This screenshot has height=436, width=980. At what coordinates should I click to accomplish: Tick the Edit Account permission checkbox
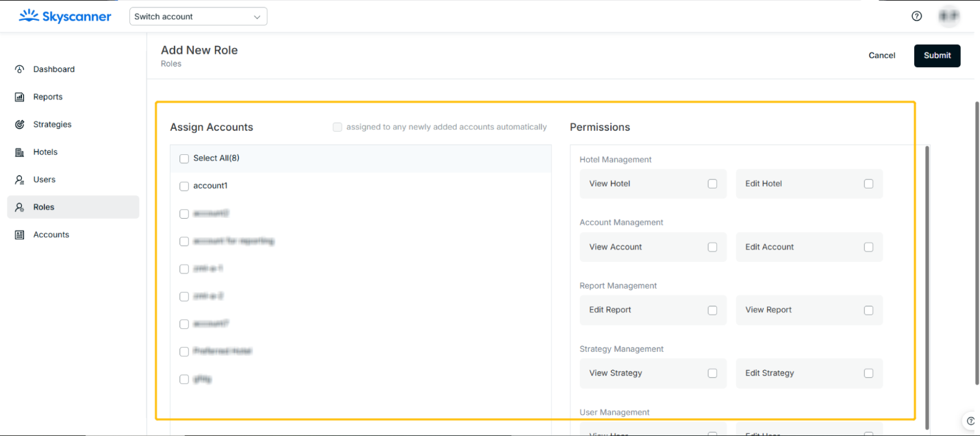(869, 247)
